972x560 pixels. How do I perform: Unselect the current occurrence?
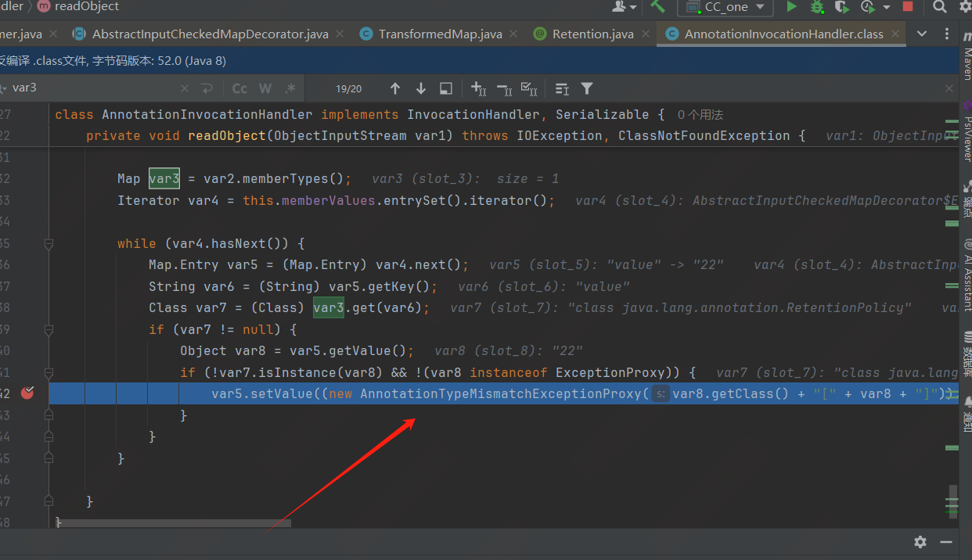[x=504, y=88]
